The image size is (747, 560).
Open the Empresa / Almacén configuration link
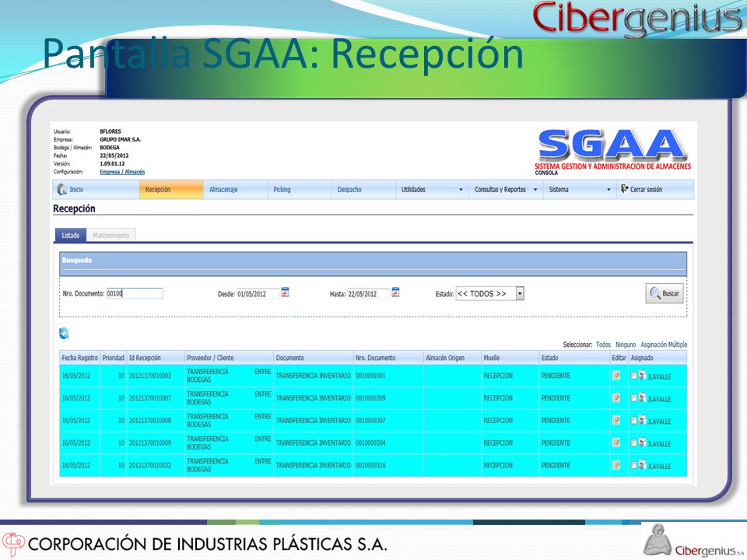coord(122,172)
